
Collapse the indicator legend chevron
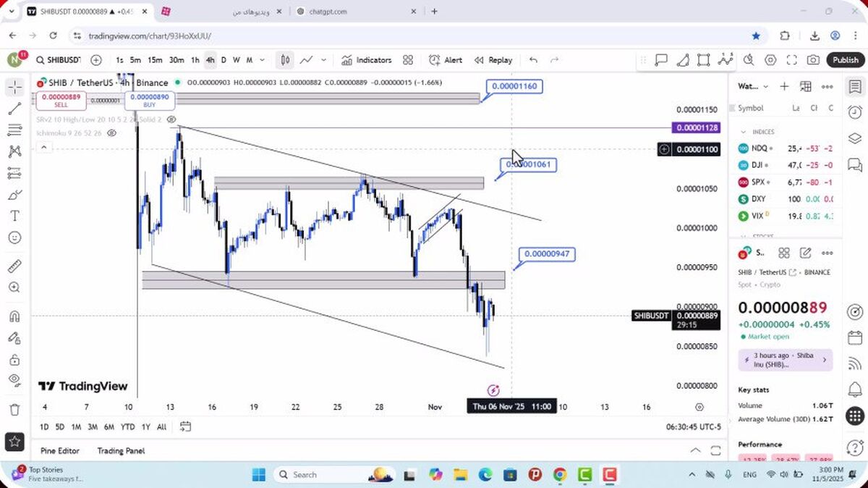click(x=43, y=147)
